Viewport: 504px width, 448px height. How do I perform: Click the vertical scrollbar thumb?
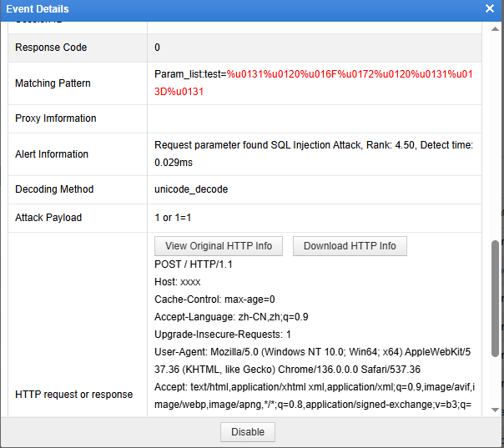pyautogui.click(x=495, y=299)
